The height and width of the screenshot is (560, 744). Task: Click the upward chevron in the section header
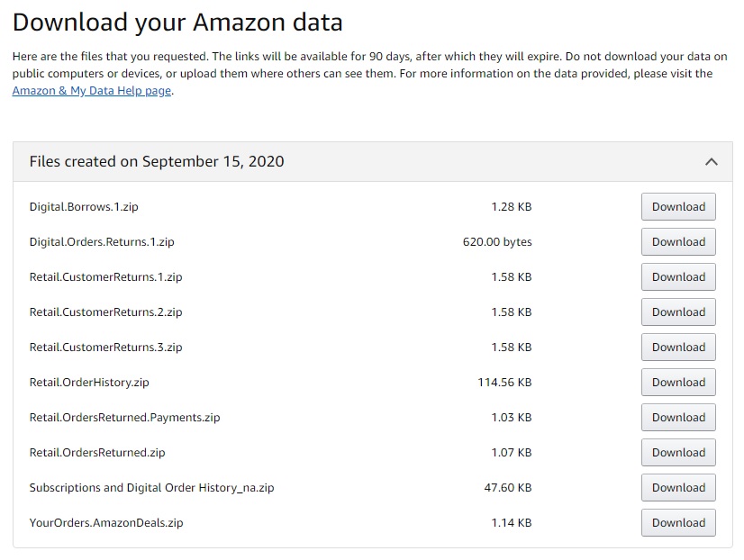point(712,161)
